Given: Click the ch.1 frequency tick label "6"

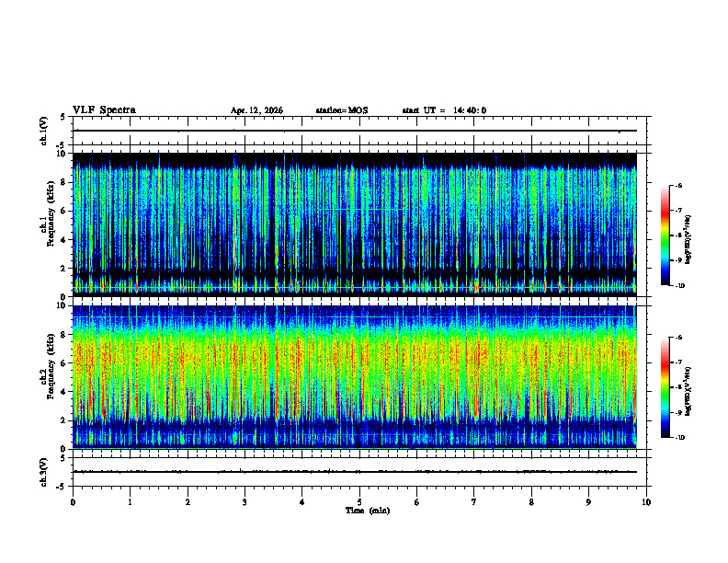Looking at the screenshot, I should (64, 212).
